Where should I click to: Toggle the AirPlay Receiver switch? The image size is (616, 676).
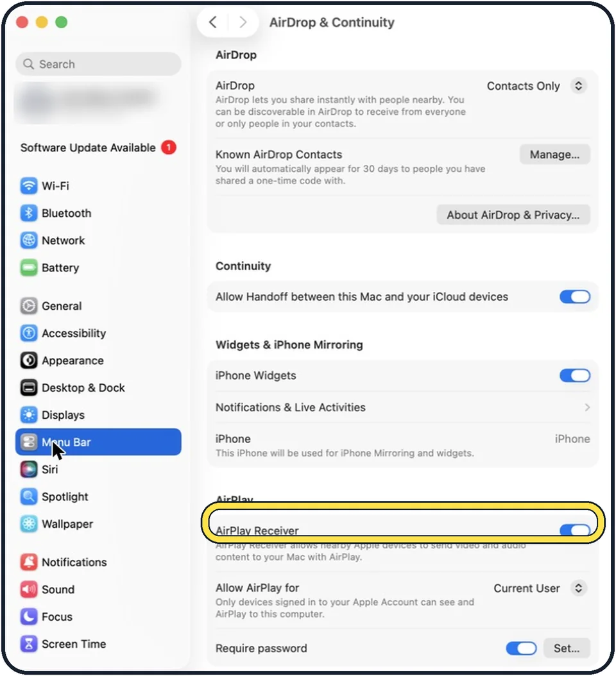click(574, 530)
